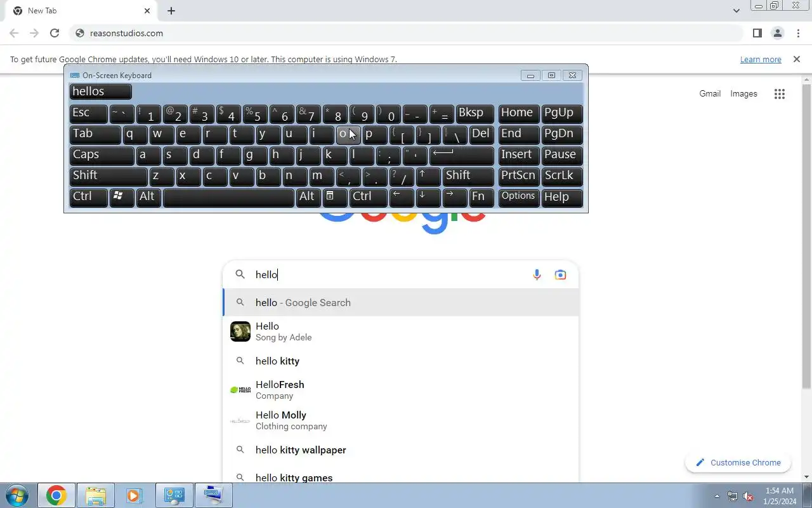This screenshot has width=812, height=508.
Task: Click the HelloFresh logo thumbnail
Action: coord(240,390)
